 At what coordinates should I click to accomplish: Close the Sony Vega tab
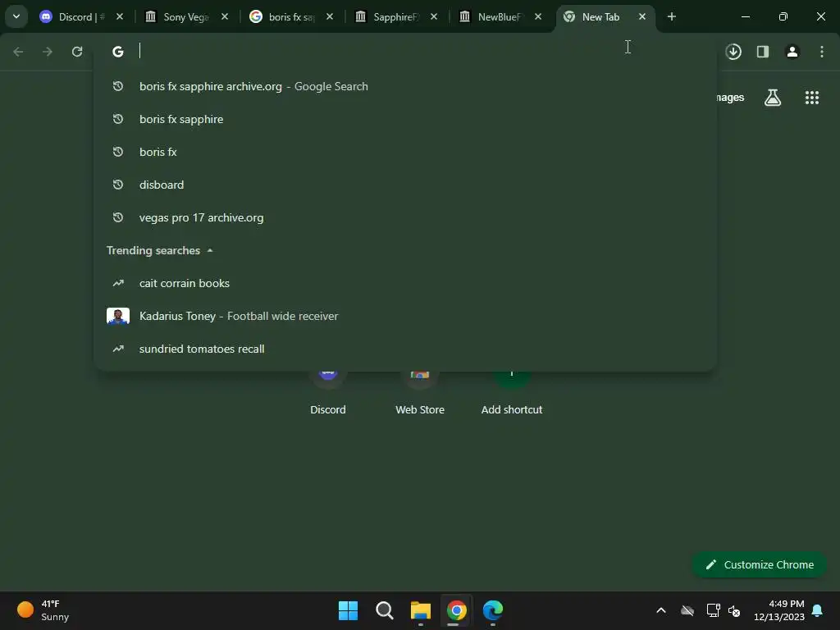click(225, 17)
